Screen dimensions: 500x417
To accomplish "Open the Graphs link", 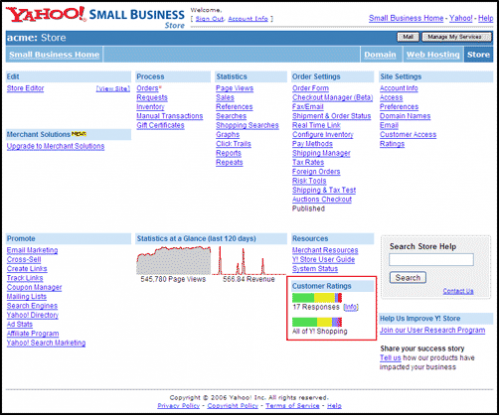I will coord(228,135).
